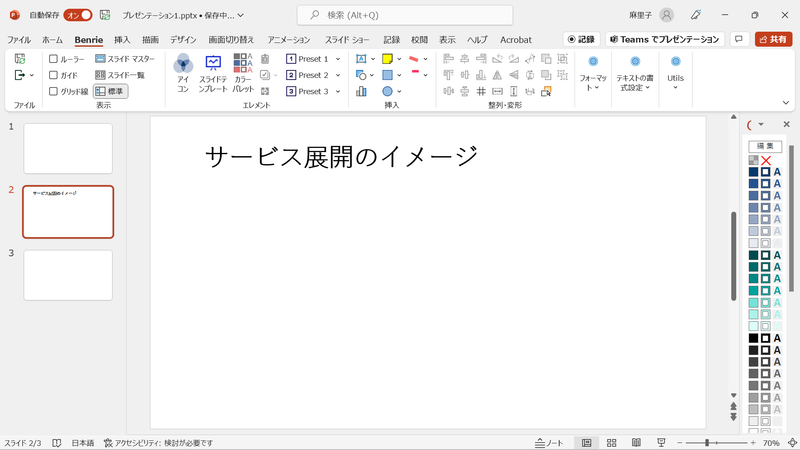
Task: Open the アイコン icon library
Action: click(x=183, y=73)
